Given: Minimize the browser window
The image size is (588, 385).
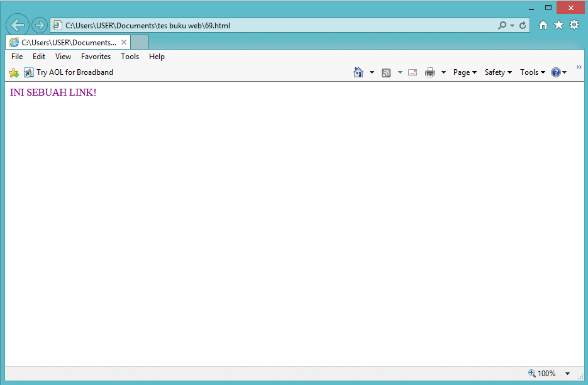Looking at the screenshot, I should 531,8.
